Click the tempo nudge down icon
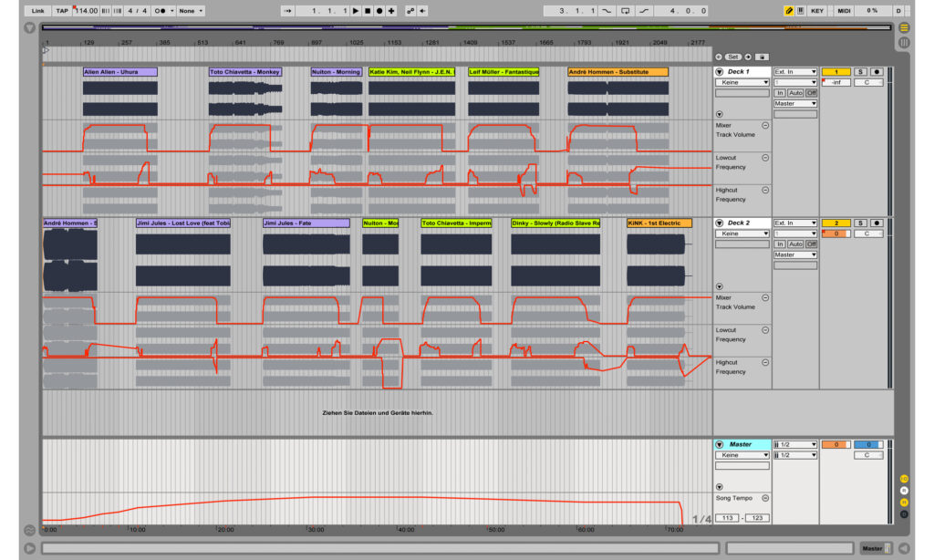The width and height of the screenshot is (934, 560). [106, 11]
